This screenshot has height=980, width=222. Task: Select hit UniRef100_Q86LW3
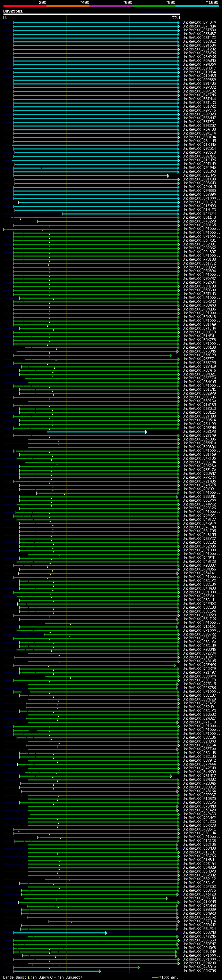(x=199, y=898)
